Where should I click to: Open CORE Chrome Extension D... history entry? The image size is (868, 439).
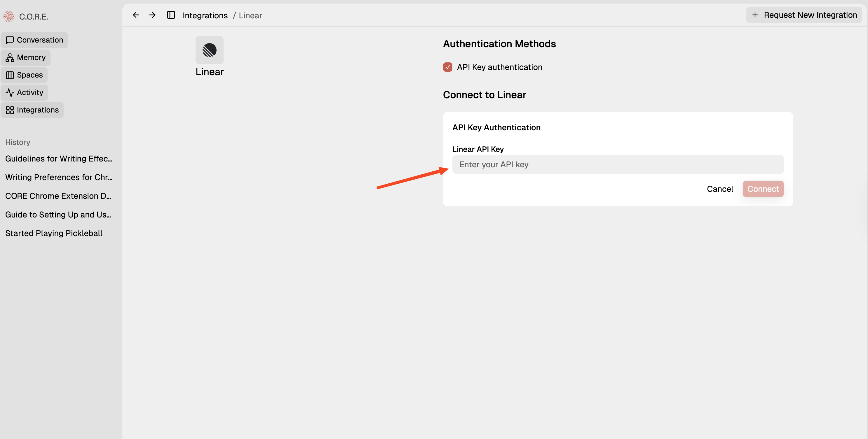point(58,196)
